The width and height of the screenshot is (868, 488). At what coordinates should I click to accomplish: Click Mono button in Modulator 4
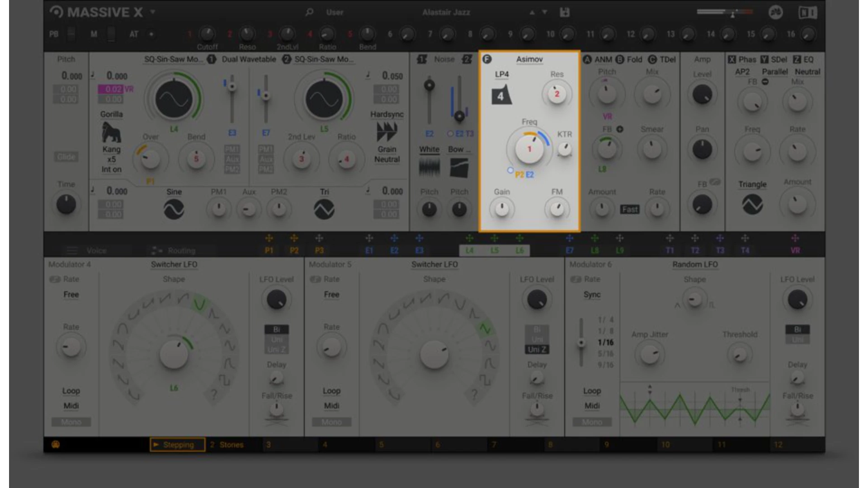pyautogui.click(x=71, y=422)
